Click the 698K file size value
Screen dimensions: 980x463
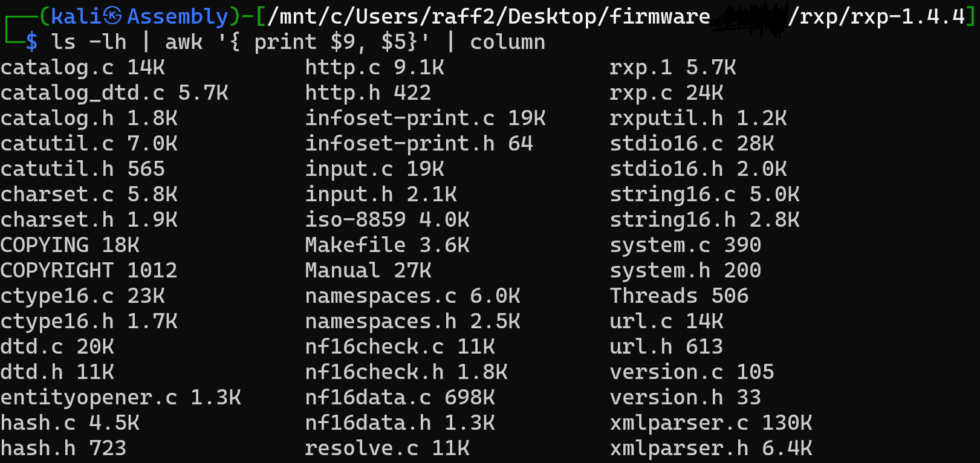[x=470, y=398]
